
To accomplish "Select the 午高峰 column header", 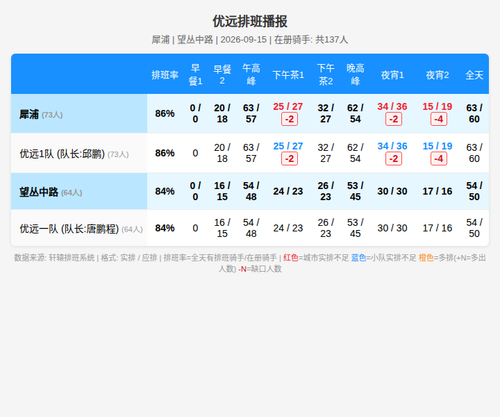I will [x=251, y=75].
